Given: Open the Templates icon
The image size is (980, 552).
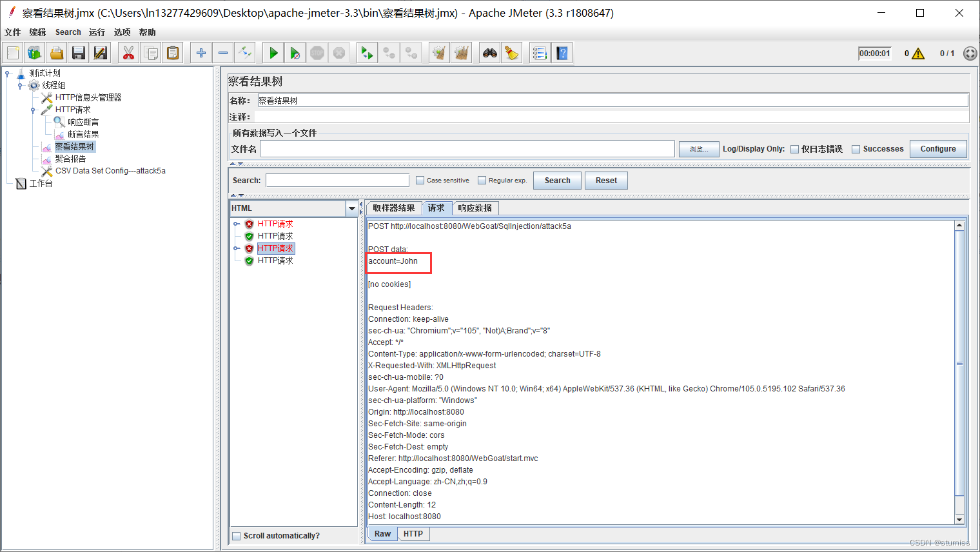Looking at the screenshot, I should click(35, 53).
